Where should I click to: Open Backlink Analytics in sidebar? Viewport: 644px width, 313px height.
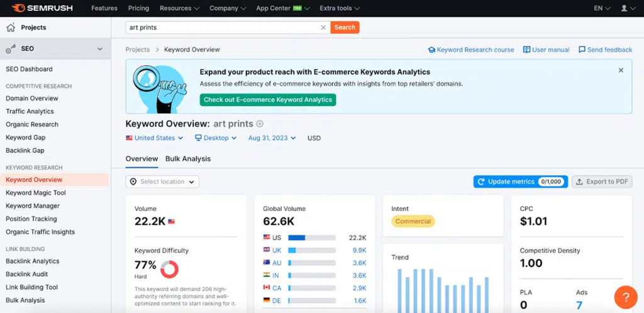[x=33, y=261]
